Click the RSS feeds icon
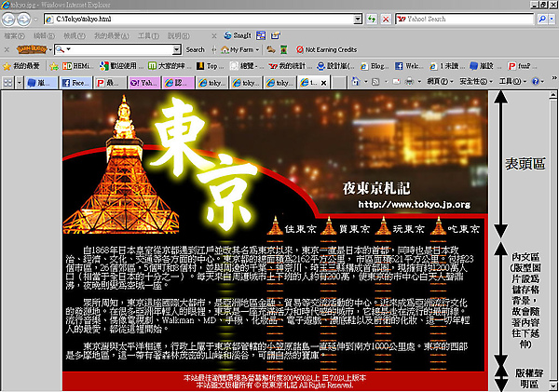The image size is (559, 392). tap(375, 82)
